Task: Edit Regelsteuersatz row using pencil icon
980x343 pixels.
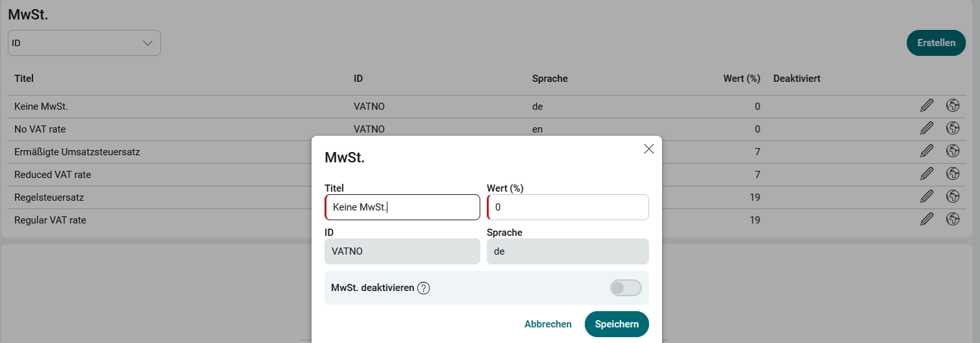Action: [927, 197]
